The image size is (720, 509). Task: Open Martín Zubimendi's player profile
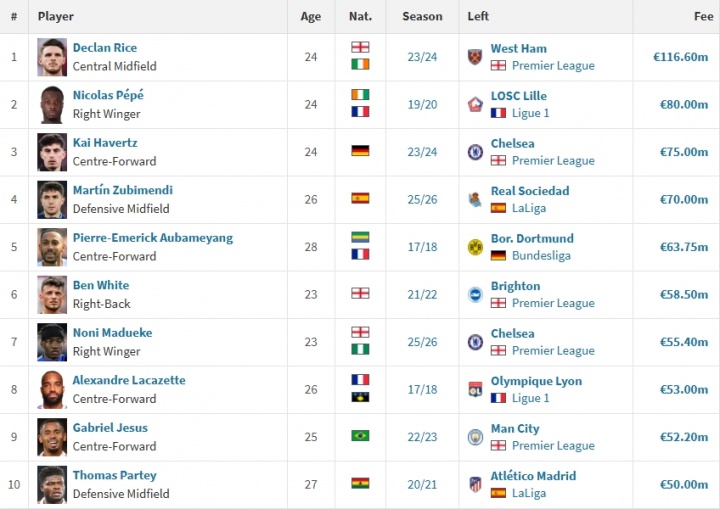click(121, 190)
